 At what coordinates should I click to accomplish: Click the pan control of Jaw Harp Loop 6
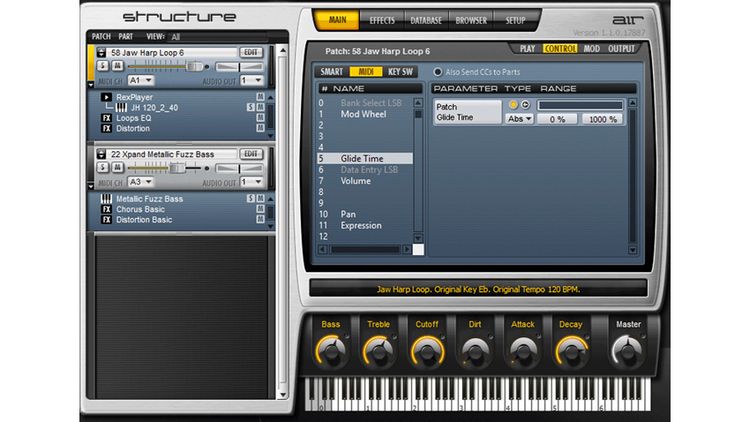(239, 67)
